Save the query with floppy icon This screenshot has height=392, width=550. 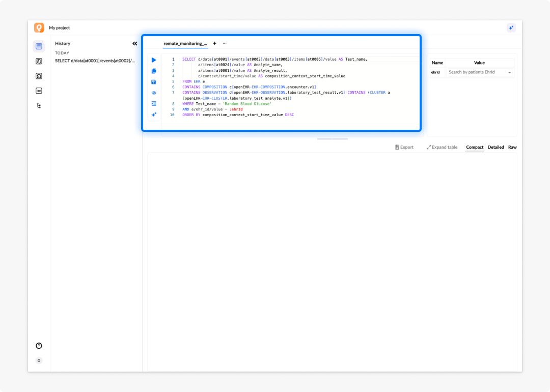154,82
